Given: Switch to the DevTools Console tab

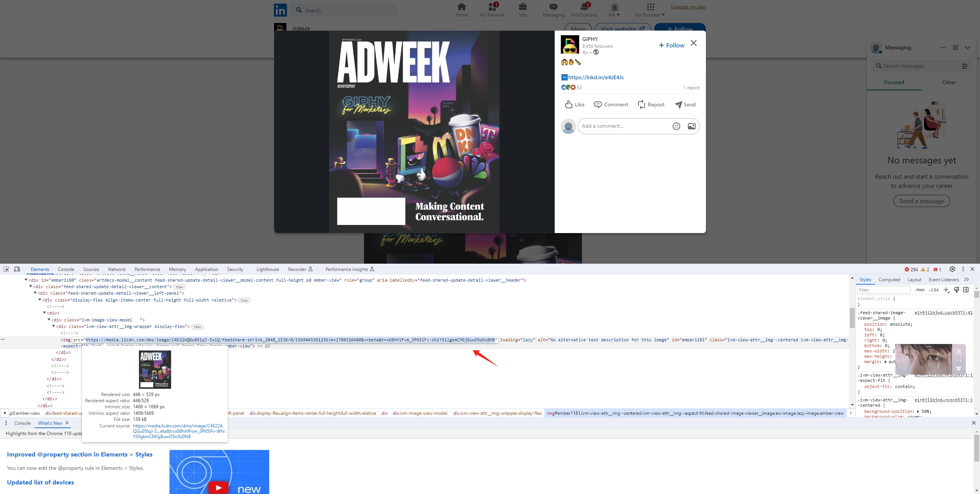Looking at the screenshot, I should tap(66, 269).
